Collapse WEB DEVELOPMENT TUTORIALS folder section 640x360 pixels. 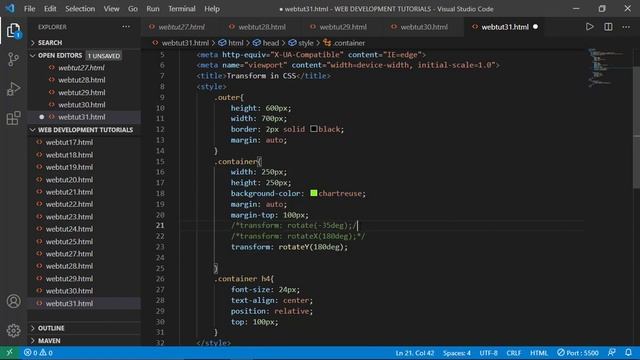(x=85, y=130)
